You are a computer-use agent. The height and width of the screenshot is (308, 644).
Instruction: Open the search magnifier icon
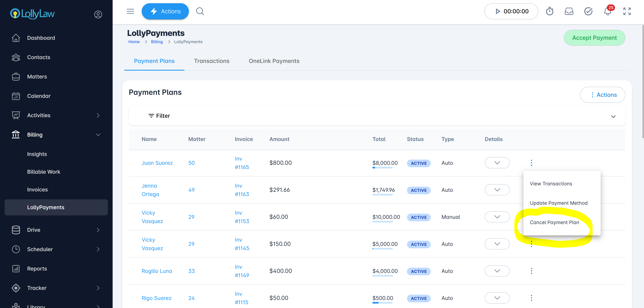click(200, 11)
